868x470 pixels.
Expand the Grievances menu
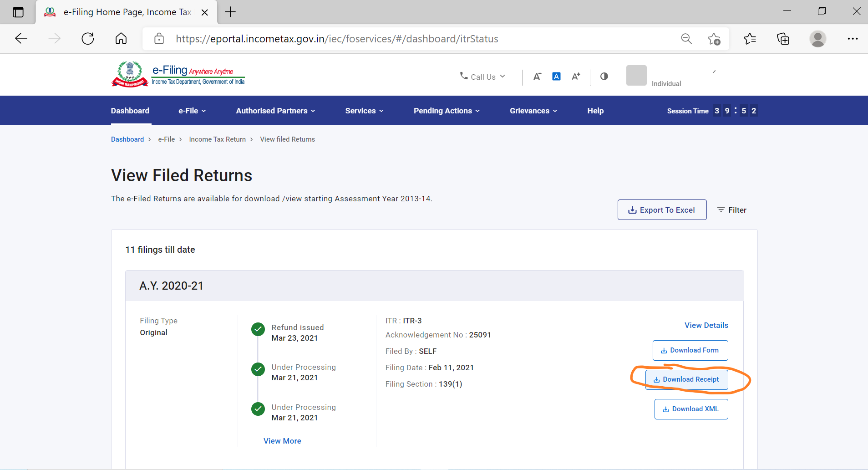tap(533, 111)
